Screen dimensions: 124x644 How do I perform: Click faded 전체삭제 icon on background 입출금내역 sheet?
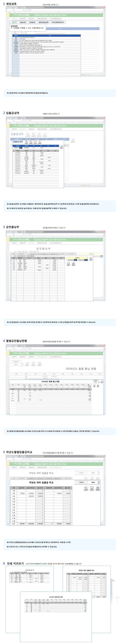45,135
